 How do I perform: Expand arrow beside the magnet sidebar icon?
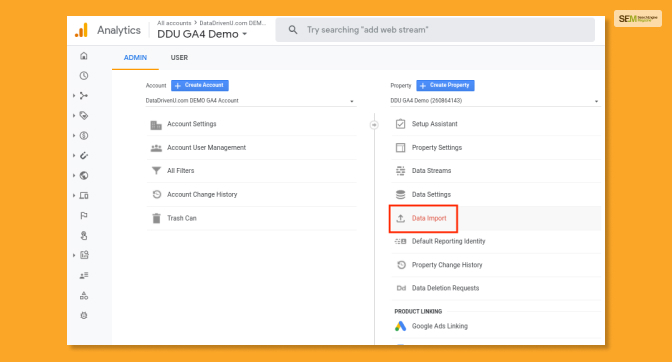(74, 156)
